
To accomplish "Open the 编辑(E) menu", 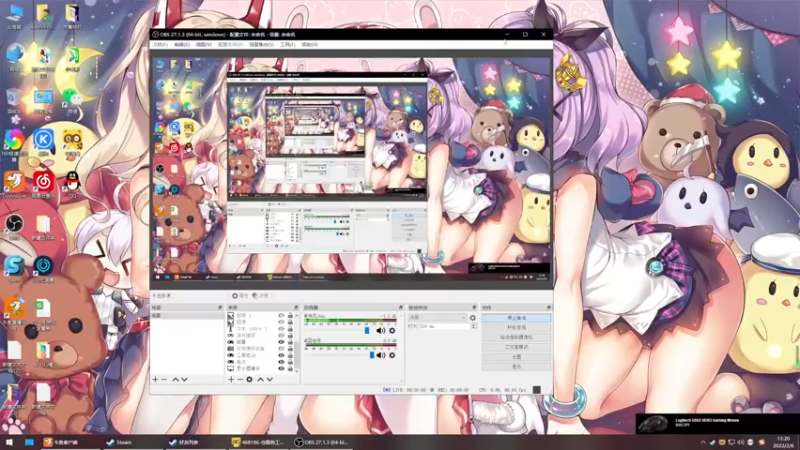I will pyautogui.click(x=182, y=45).
